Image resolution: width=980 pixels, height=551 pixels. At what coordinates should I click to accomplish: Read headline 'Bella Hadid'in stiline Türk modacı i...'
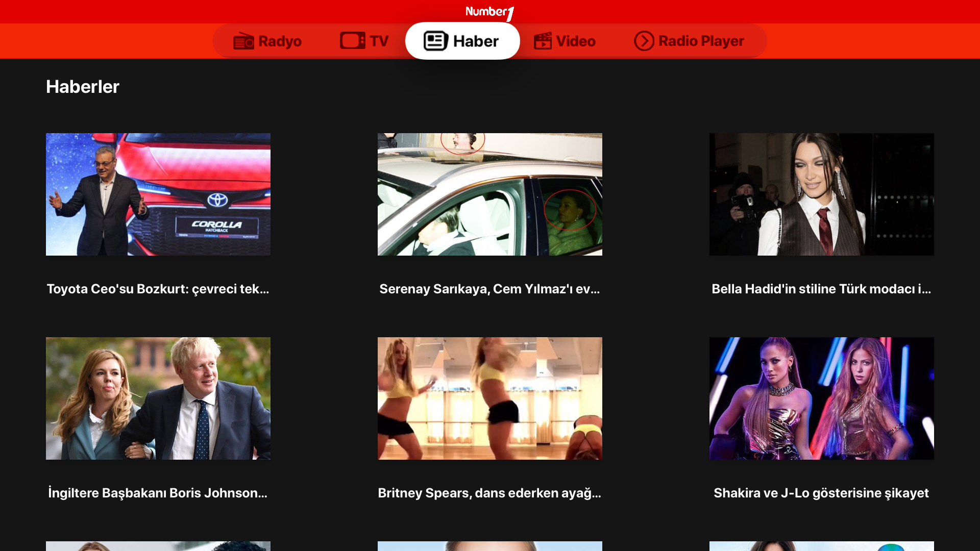click(x=821, y=289)
